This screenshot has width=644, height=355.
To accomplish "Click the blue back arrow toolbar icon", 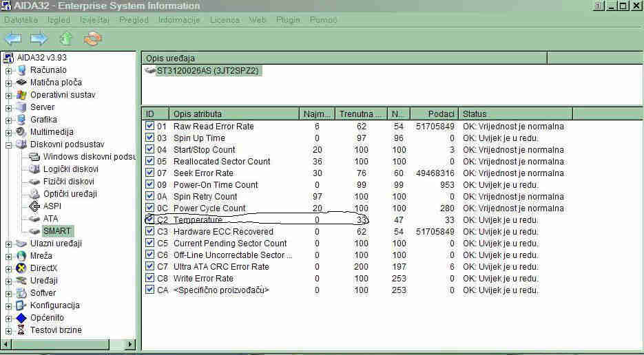I will [x=13, y=39].
